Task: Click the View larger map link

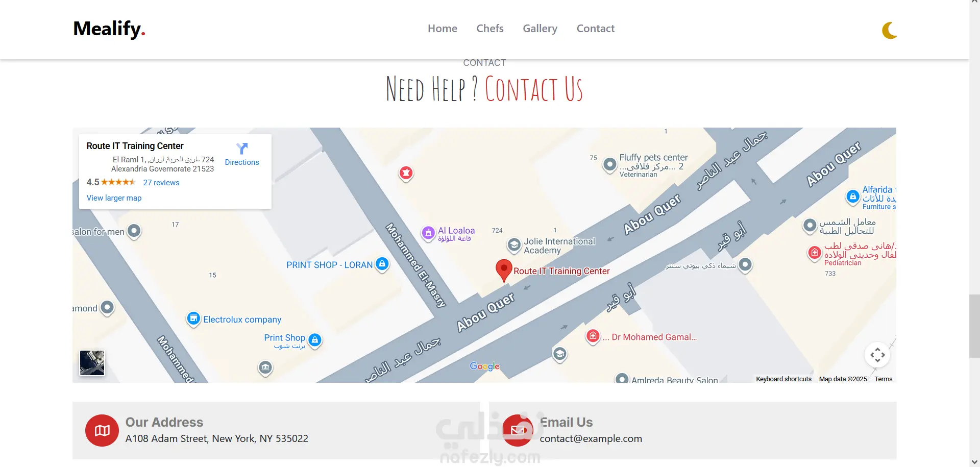Action: coord(114,198)
